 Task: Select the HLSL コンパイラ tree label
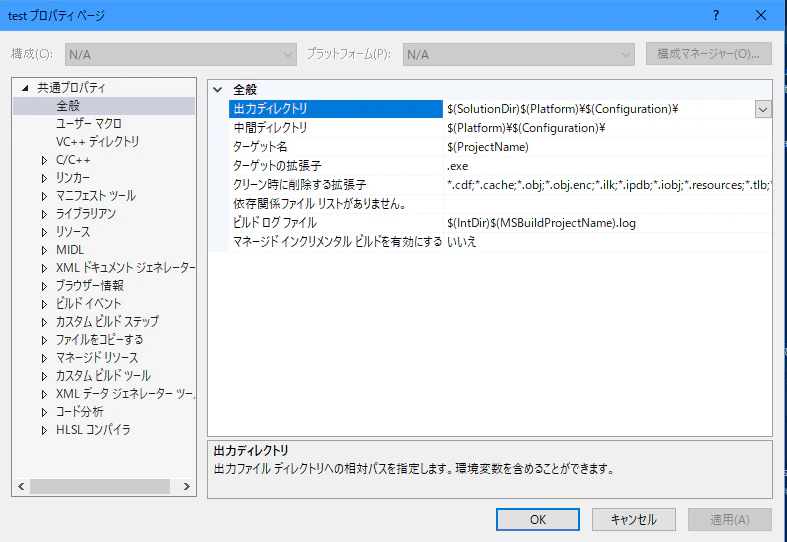pos(93,430)
